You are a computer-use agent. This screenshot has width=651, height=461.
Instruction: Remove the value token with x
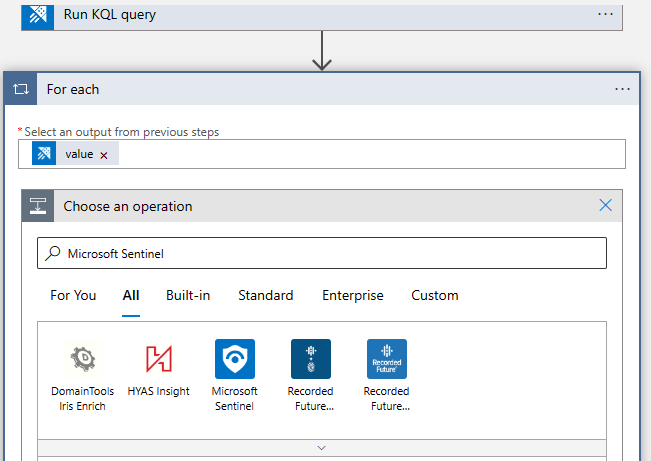[x=104, y=155]
